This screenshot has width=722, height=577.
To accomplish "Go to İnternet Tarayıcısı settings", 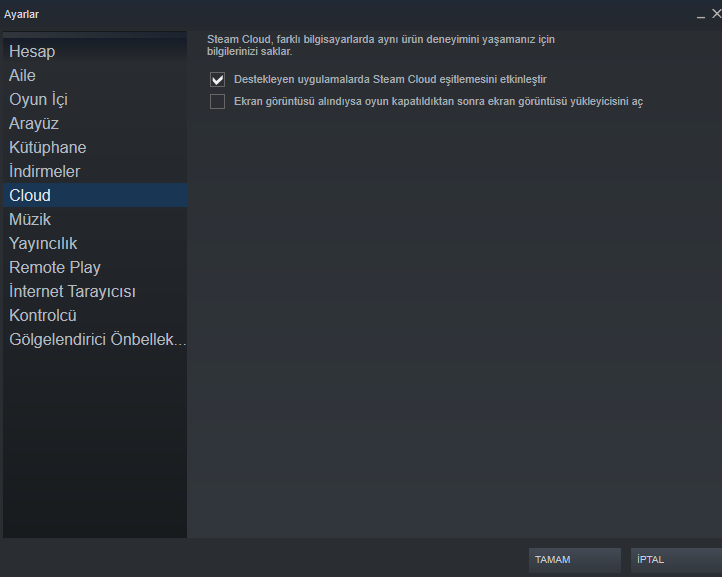I will 95,291.
